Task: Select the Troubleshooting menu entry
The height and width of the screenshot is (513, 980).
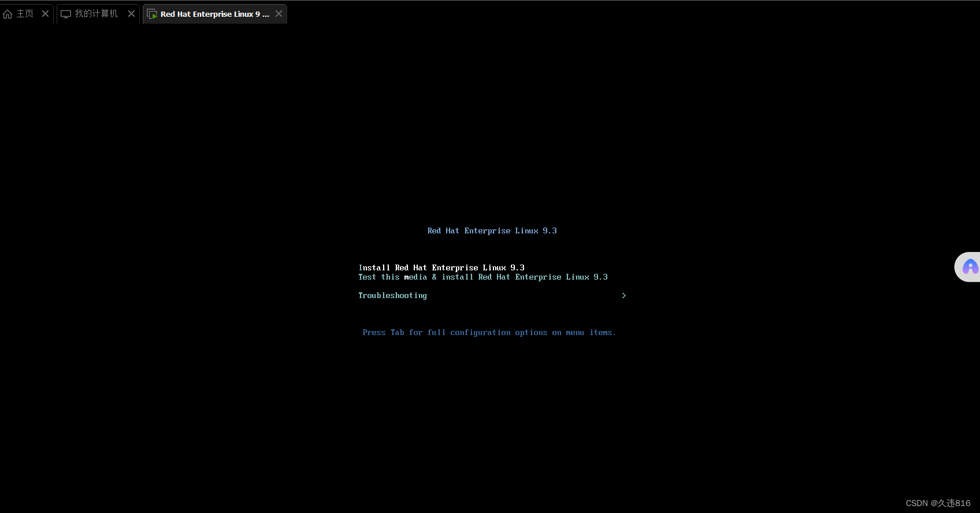Action: point(393,295)
